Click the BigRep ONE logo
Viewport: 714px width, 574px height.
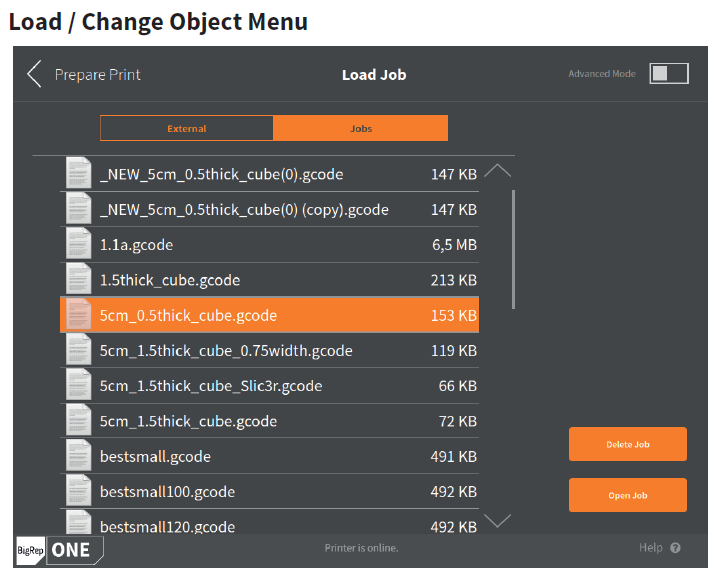coord(60,550)
